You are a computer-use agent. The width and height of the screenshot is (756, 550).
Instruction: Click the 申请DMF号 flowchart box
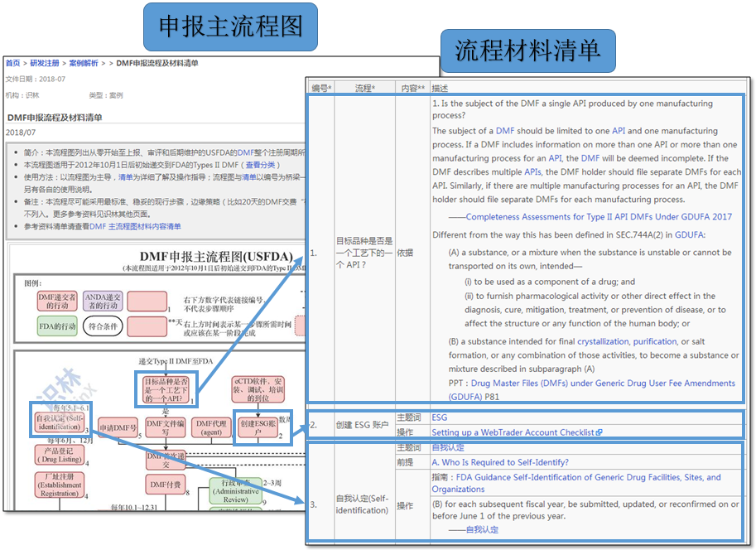[x=117, y=427]
